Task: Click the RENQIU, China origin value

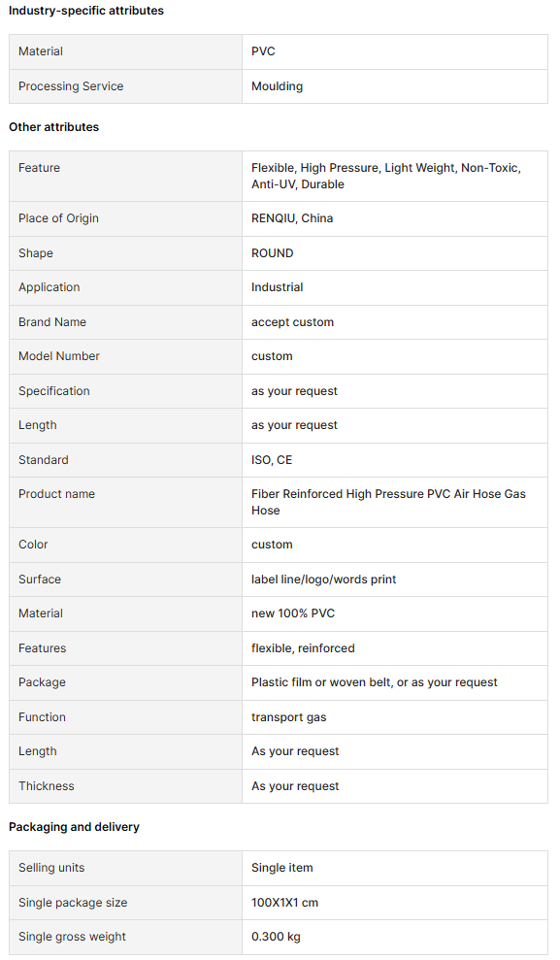Action: pyautogui.click(x=292, y=218)
